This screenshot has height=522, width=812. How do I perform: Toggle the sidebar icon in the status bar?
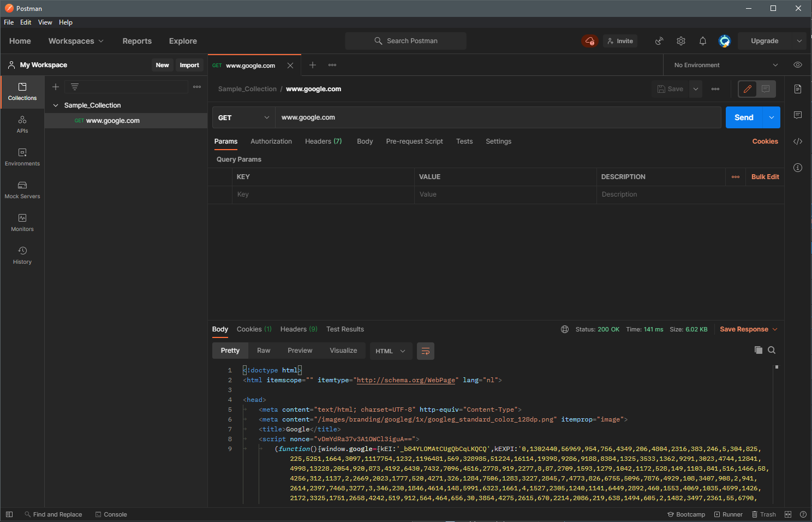[x=9, y=514]
